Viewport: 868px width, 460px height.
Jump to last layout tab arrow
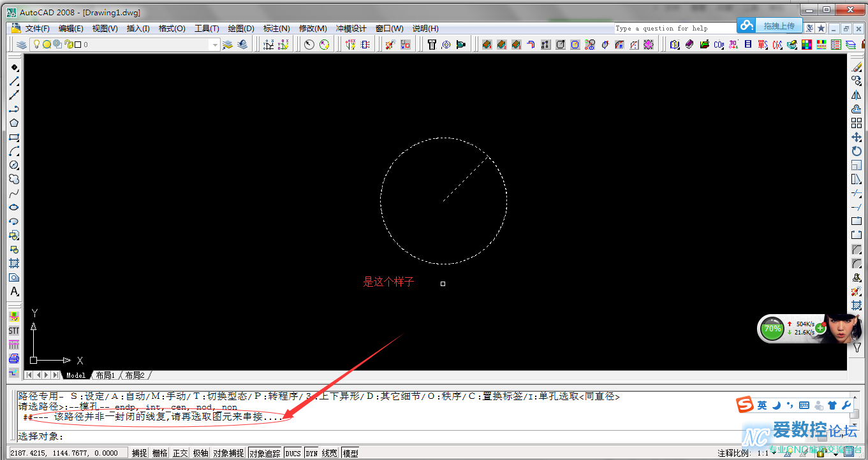coord(56,375)
